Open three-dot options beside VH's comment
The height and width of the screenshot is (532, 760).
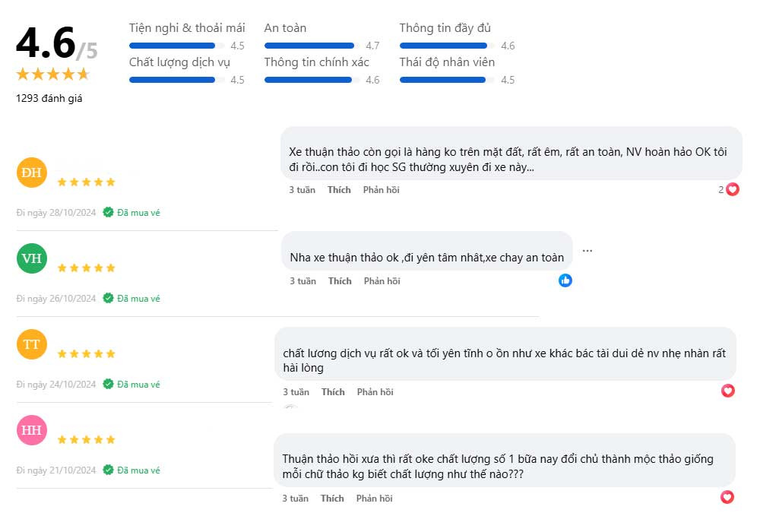point(587,251)
